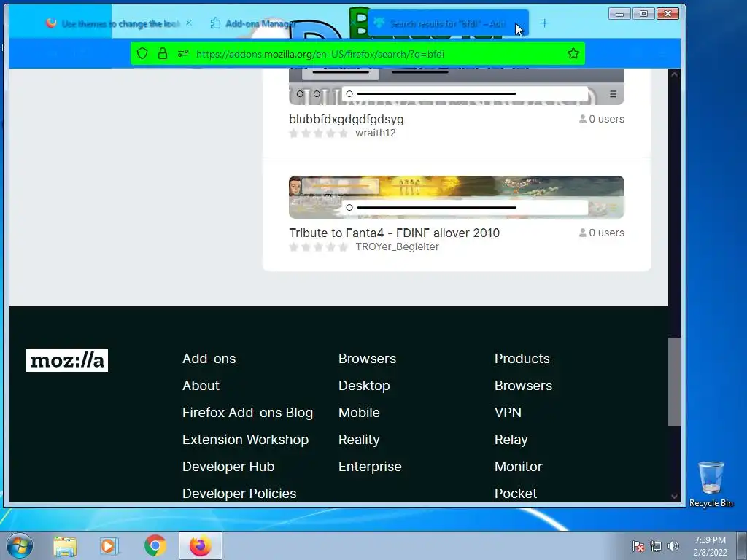Open the Add-ons footer heading link
The image size is (747, 560).
209,359
